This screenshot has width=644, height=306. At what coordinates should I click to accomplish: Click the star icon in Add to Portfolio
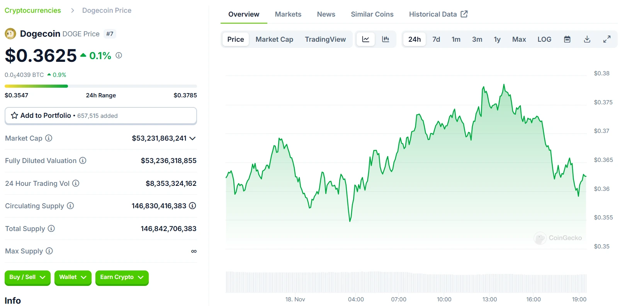pyautogui.click(x=15, y=116)
